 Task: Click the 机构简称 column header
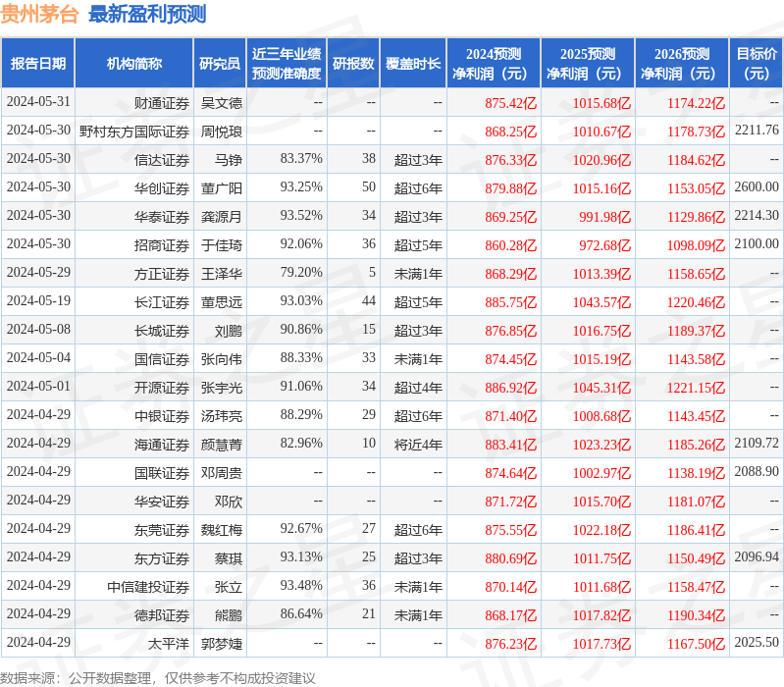134,63
